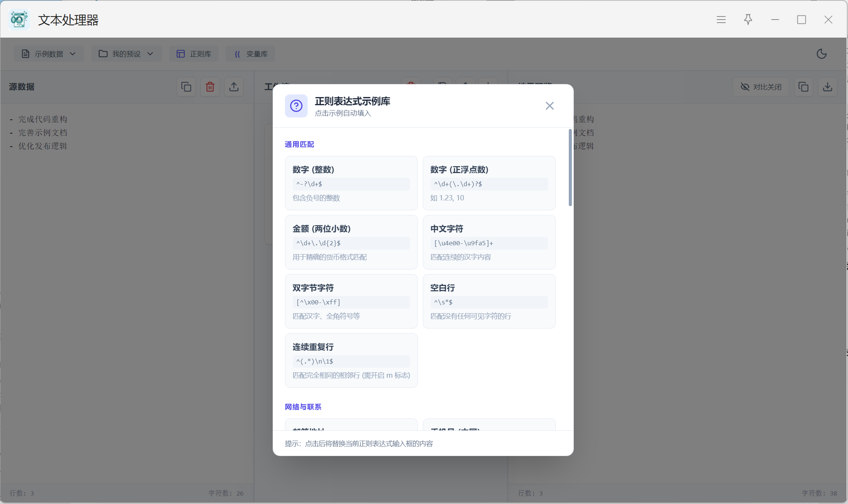The width and height of the screenshot is (848, 504).
Task: Pick the 连续重复行 regex example
Action: coord(351,360)
